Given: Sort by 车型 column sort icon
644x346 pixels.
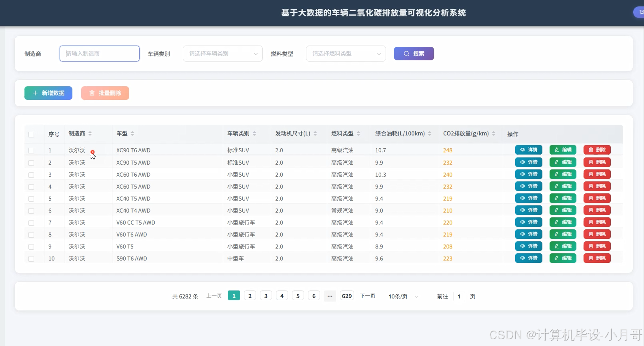Looking at the screenshot, I should [132, 133].
